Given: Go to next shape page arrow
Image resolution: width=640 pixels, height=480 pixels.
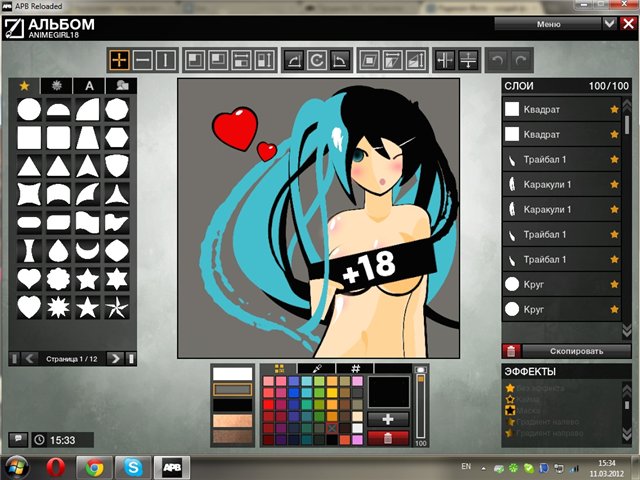Looking at the screenshot, I should [116, 358].
